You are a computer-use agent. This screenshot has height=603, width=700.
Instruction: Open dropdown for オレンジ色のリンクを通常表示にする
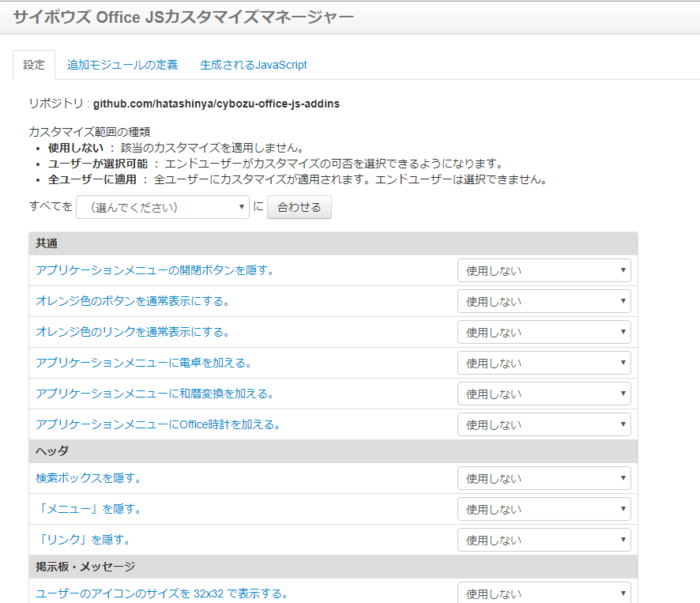[x=544, y=332]
